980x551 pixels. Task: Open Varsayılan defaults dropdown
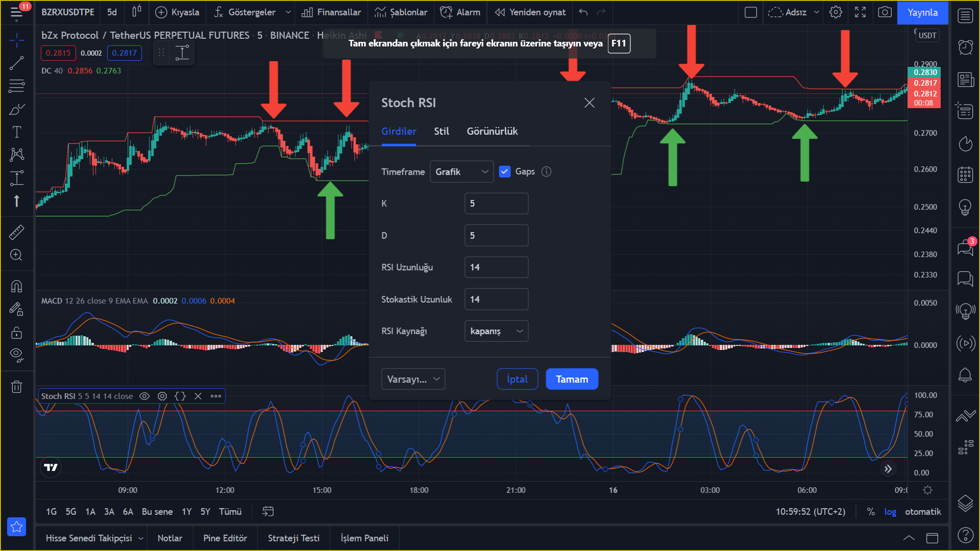413,379
